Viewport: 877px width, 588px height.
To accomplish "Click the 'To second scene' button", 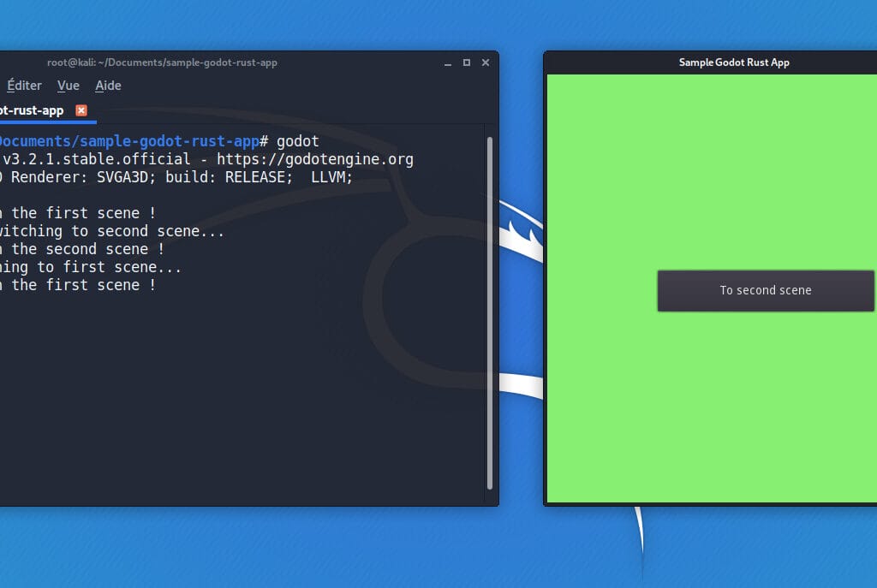I will (765, 291).
